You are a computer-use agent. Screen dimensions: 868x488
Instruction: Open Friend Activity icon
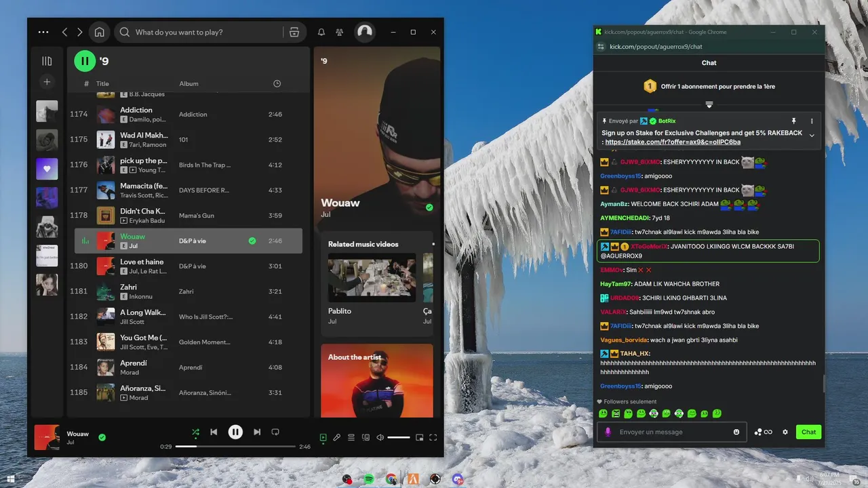[x=339, y=32]
